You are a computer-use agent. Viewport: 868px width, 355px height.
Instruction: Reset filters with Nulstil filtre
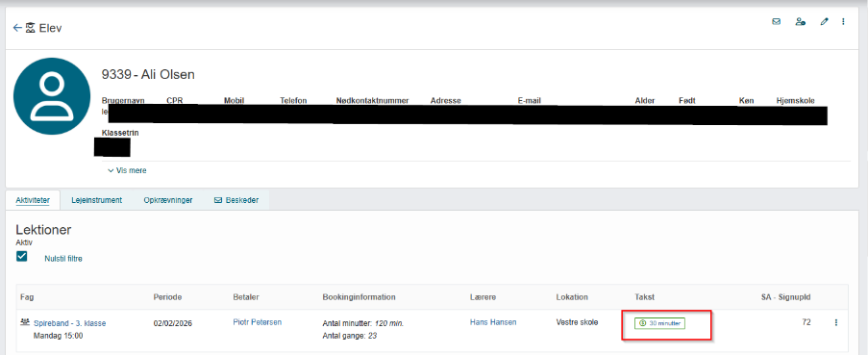[x=63, y=258]
